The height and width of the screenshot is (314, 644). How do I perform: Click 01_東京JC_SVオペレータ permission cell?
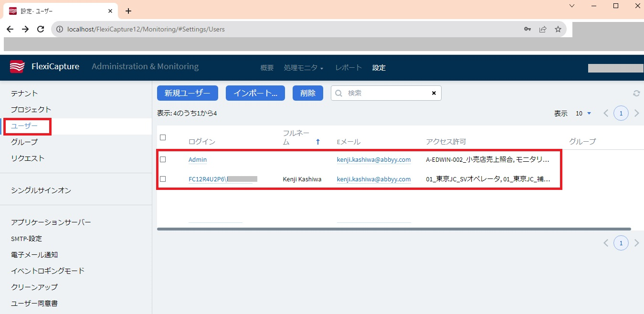488,179
